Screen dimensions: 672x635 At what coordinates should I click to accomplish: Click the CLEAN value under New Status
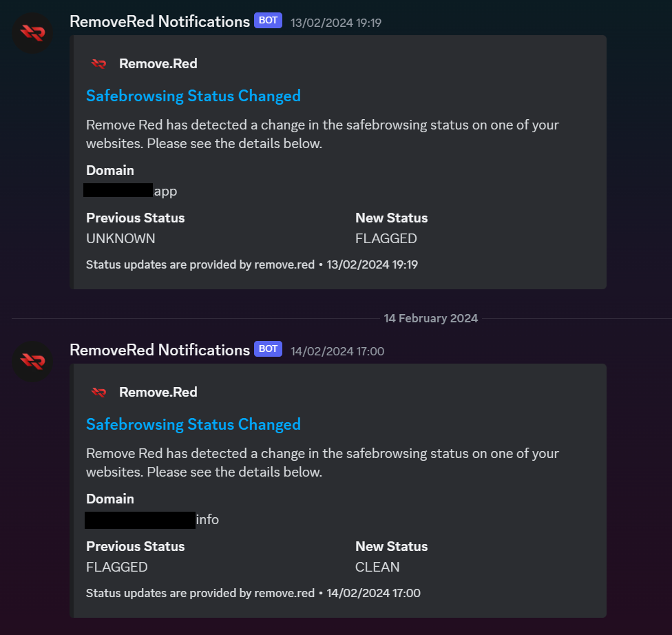coord(377,568)
